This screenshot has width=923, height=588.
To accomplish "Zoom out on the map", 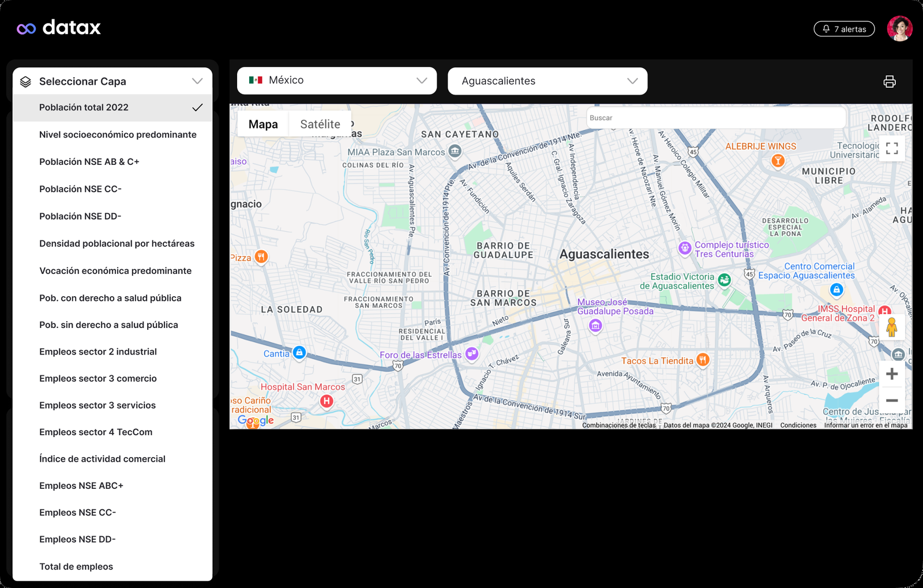I will (x=892, y=401).
